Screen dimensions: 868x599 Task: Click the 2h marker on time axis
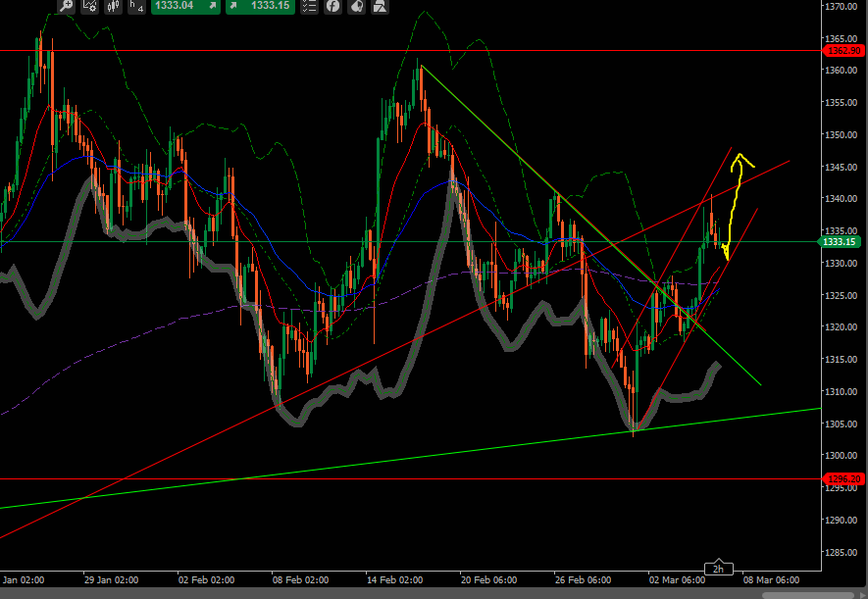pos(719,569)
